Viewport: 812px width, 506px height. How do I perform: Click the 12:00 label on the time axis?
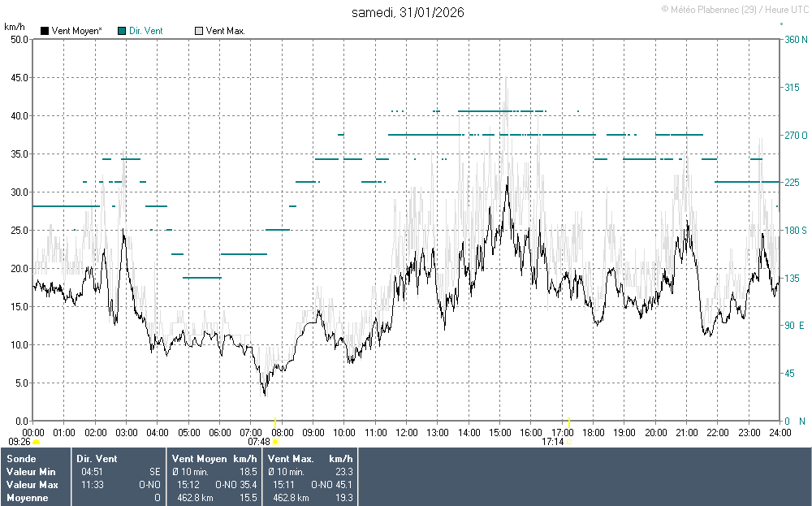(406, 432)
